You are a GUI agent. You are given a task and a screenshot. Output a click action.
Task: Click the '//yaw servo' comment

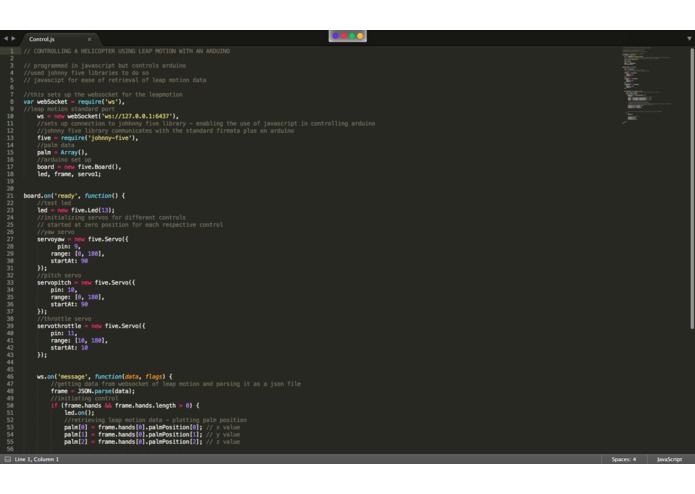tap(56, 232)
